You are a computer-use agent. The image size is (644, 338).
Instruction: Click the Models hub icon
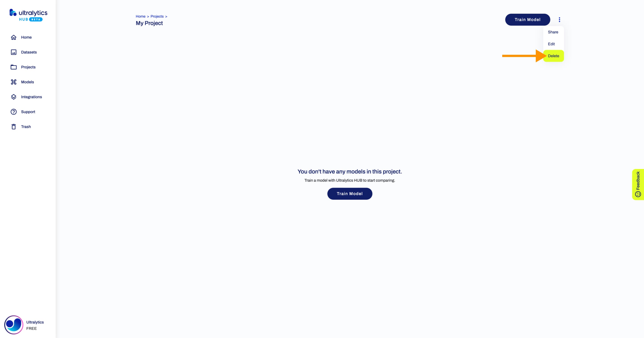point(13,82)
